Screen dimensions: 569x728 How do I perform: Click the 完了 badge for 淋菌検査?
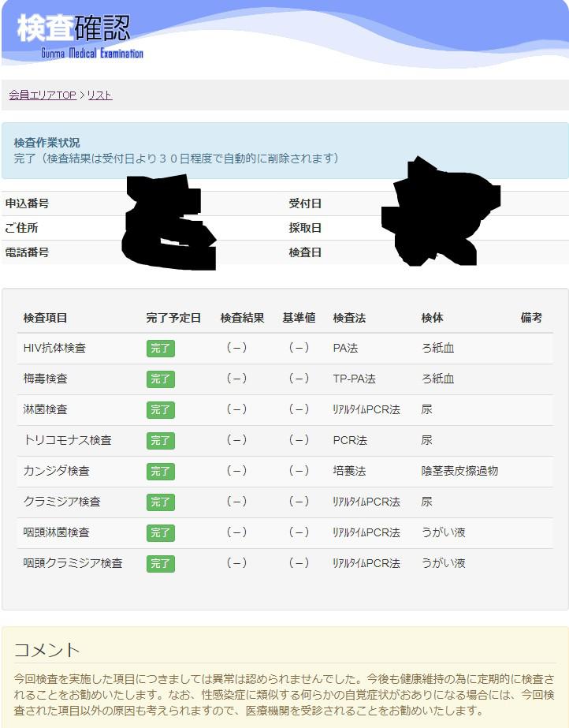click(161, 409)
